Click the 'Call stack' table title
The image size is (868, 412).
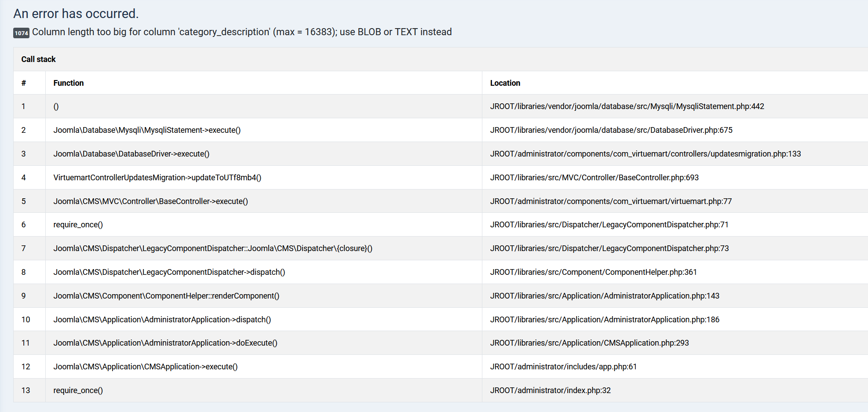coord(38,59)
